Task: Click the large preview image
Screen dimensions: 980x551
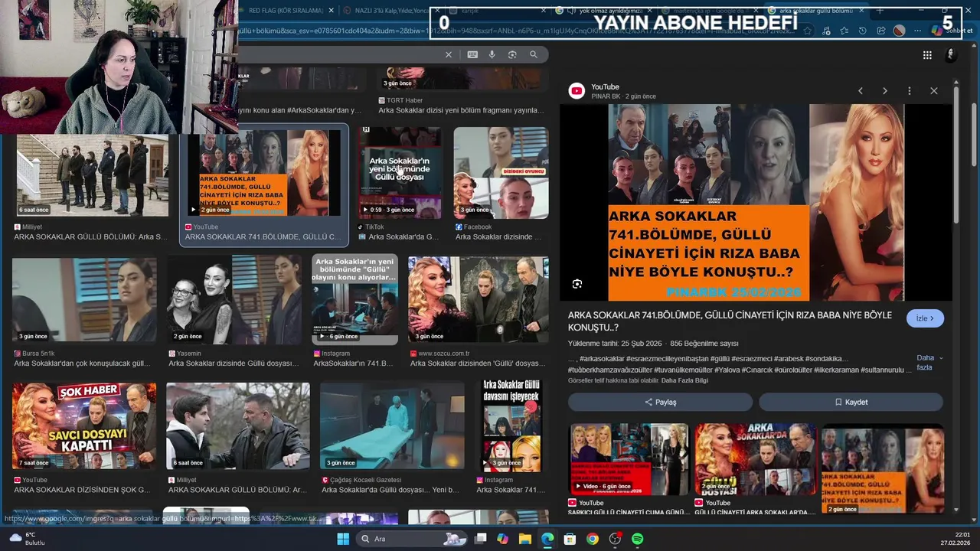Action: (756, 203)
